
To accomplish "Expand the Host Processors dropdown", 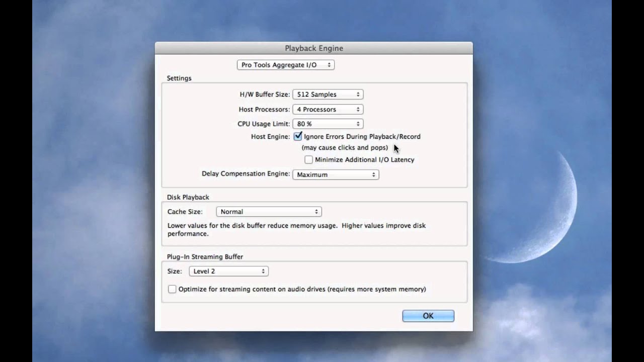I will (x=328, y=109).
